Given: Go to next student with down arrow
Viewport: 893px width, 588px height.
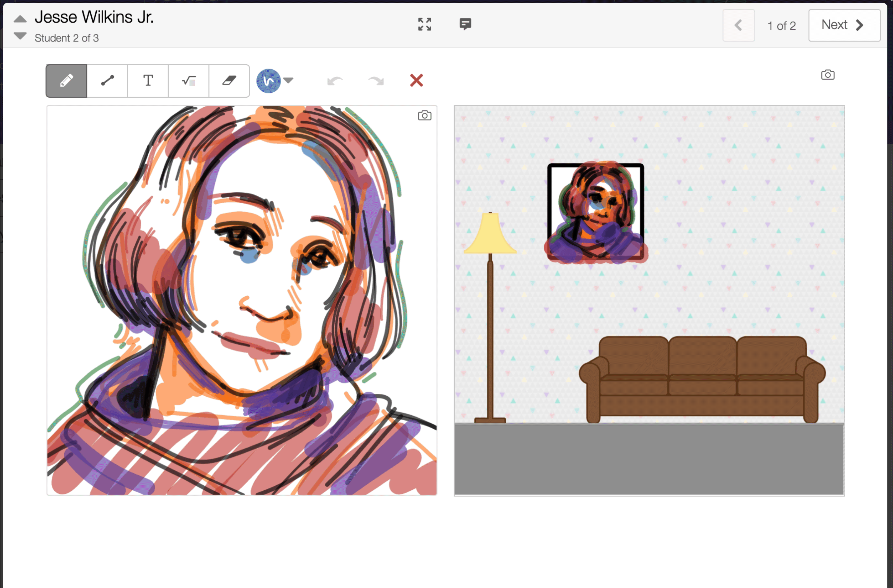Looking at the screenshot, I should point(20,36).
